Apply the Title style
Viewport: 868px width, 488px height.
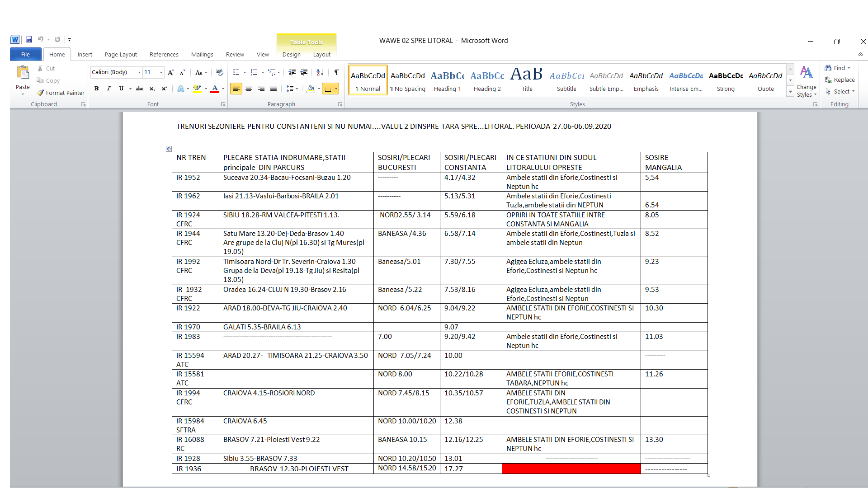[527, 80]
